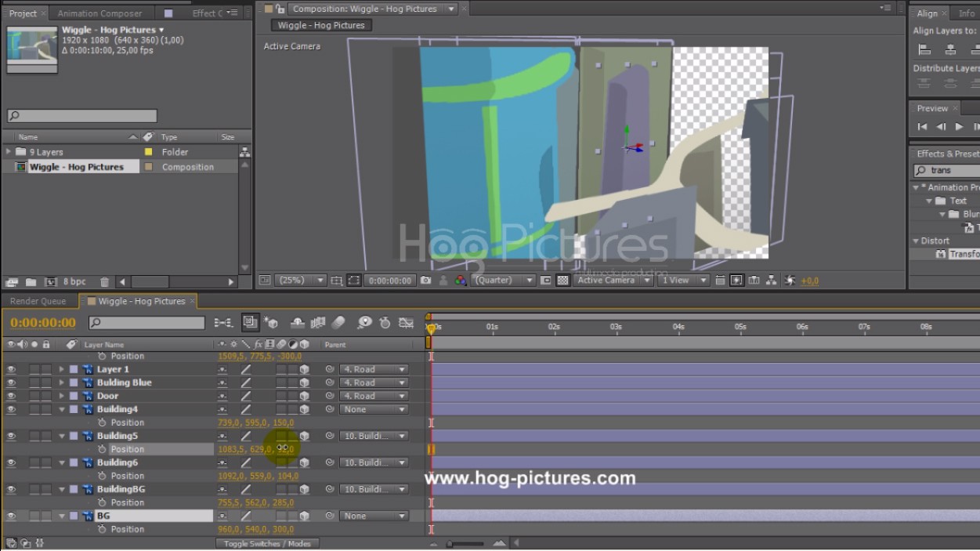Toggle the shy switch for Building4 layer
980x551 pixels.
tap(222, 409)
